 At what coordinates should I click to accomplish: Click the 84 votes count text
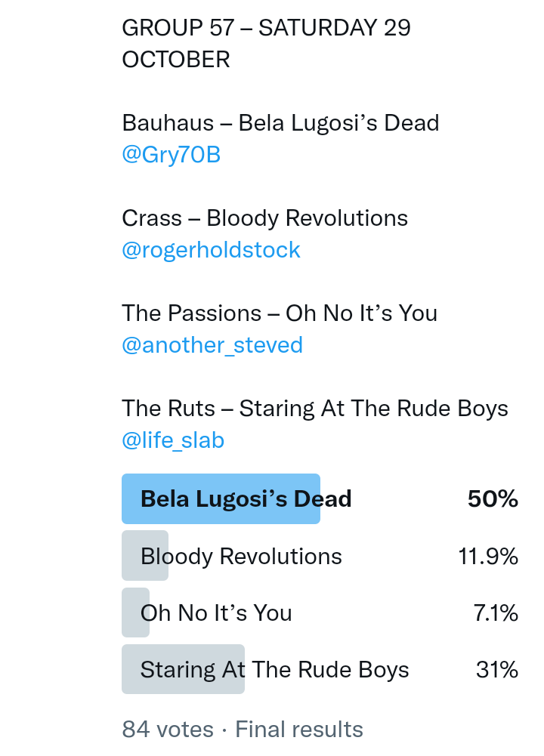pos(168,730)
